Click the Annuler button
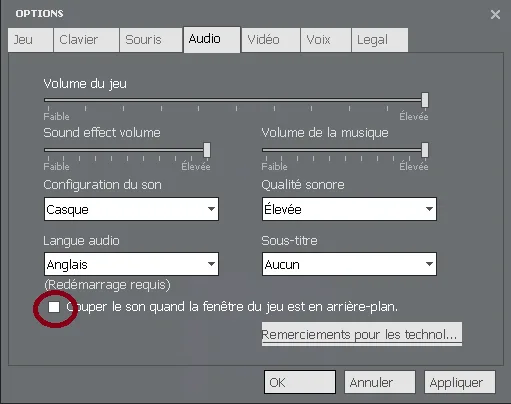The image size is (511, 404). [x=380, y=382]
